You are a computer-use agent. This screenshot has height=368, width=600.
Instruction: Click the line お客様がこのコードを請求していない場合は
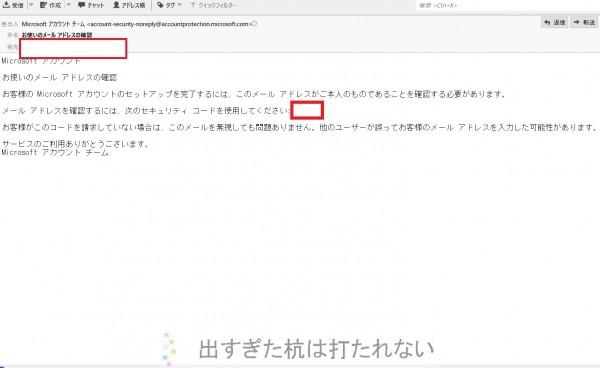tap(300, 127)
